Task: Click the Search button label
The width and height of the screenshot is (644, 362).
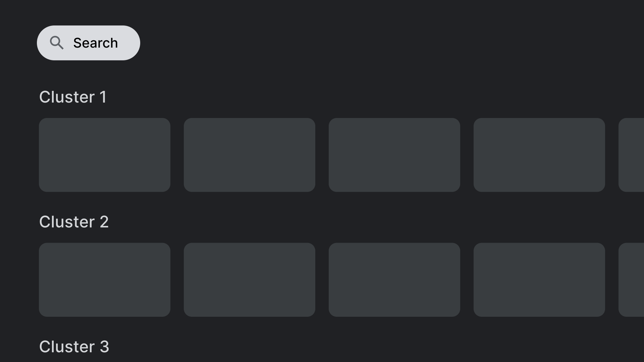Action: (x=95, y=43)
